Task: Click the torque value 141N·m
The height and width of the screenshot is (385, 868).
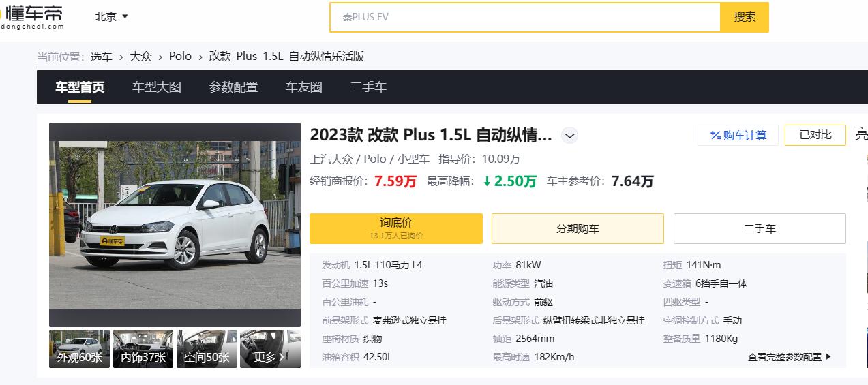Action: [x=703, y=265]
